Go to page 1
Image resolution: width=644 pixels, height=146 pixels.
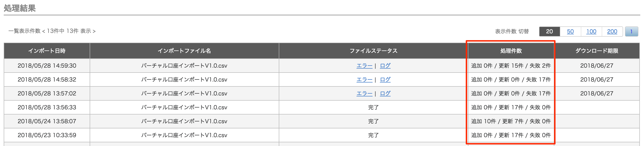tap(631, 32)
